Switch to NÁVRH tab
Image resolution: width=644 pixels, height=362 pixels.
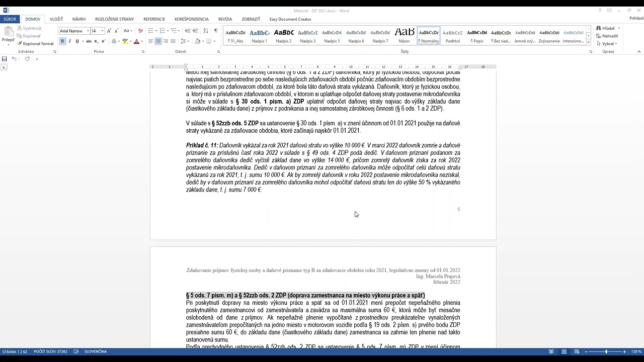point(79,19)
